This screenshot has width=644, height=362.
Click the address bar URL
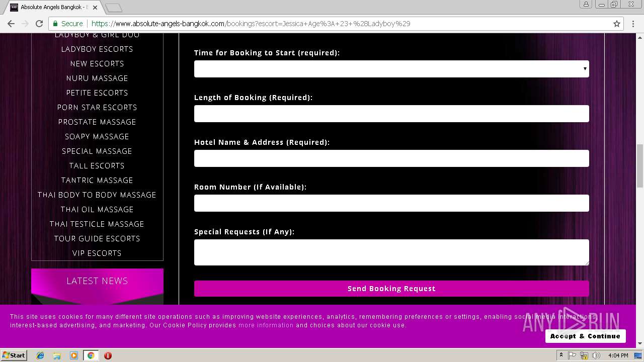click(x=251, y=24)
